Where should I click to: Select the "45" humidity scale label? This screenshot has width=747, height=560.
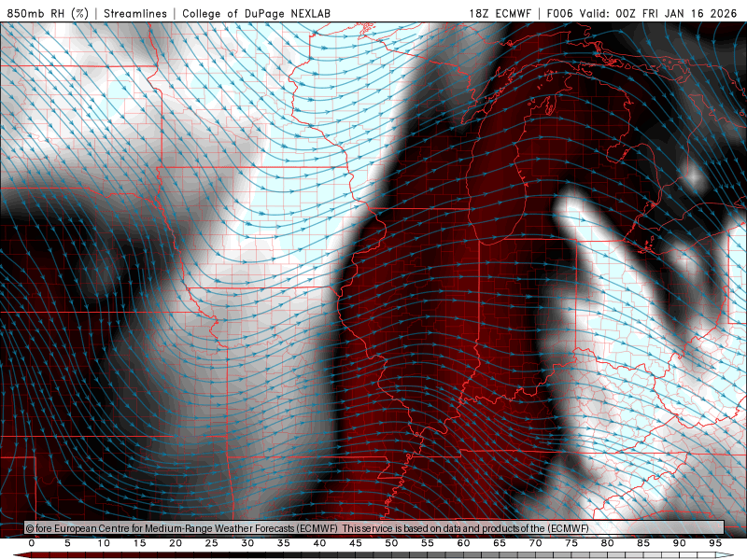[x=356, y=543]
